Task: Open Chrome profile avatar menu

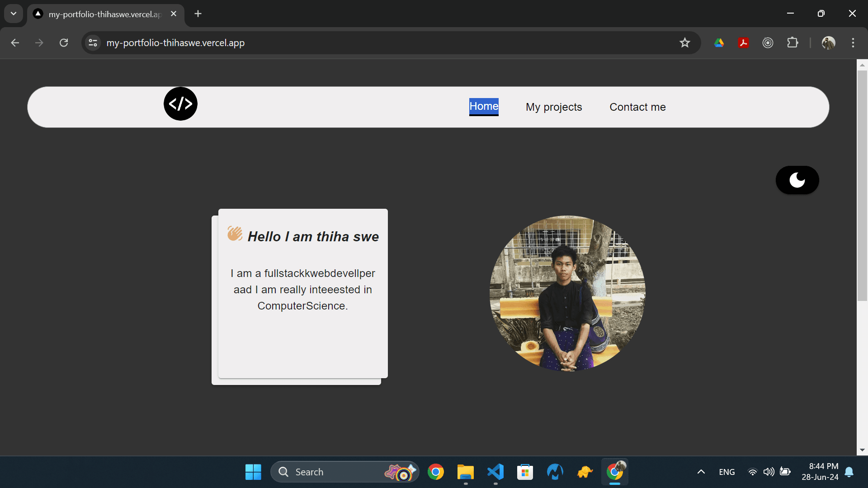Action: (x=828, y=42)
